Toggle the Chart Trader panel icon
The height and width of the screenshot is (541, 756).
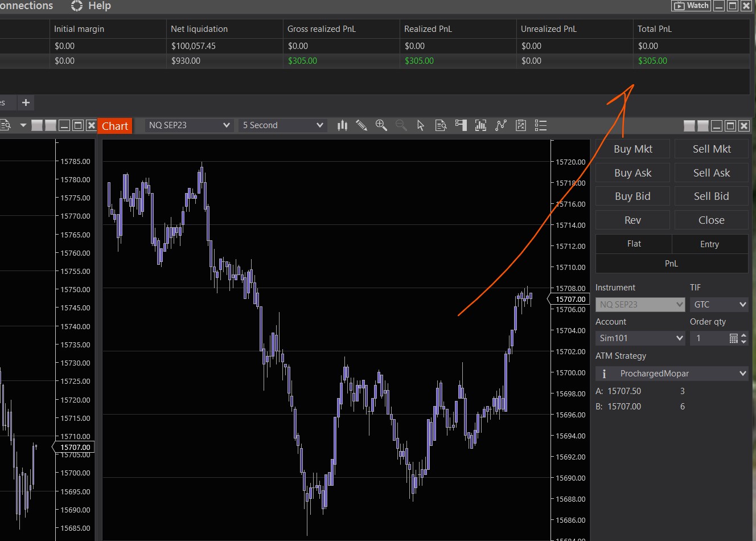coord(461,125)
